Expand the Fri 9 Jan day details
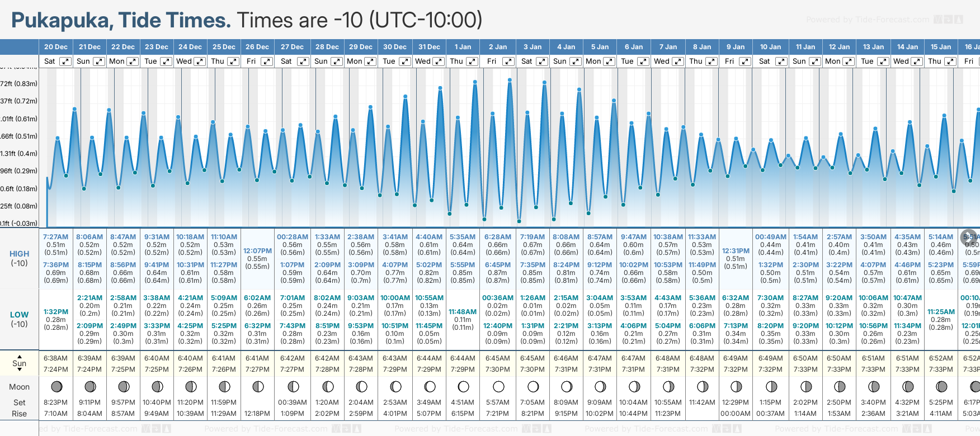Viewport: 980px width, 436px height. tap(745, 61)
